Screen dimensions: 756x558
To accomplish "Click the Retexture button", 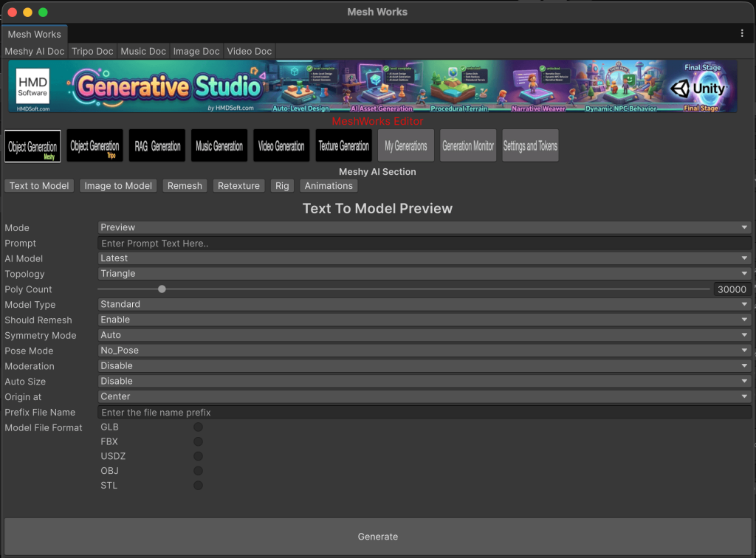I will click(238, 186).
